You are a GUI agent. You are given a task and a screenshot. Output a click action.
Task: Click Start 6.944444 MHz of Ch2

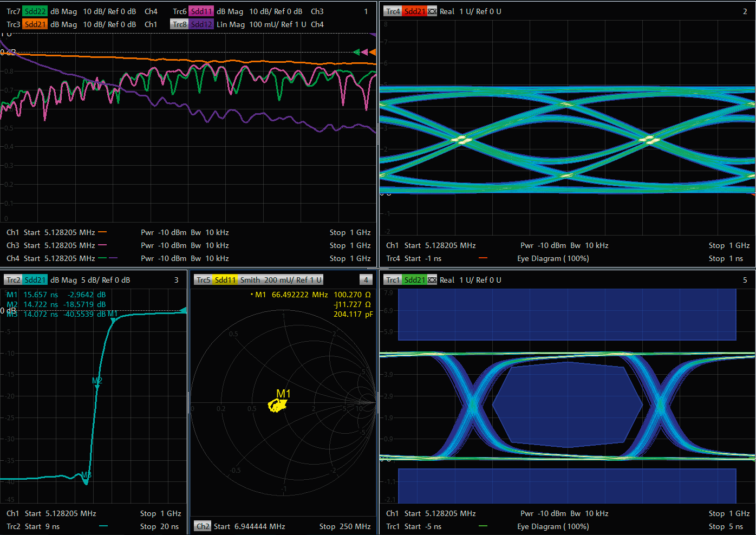(x=249, y=526)
